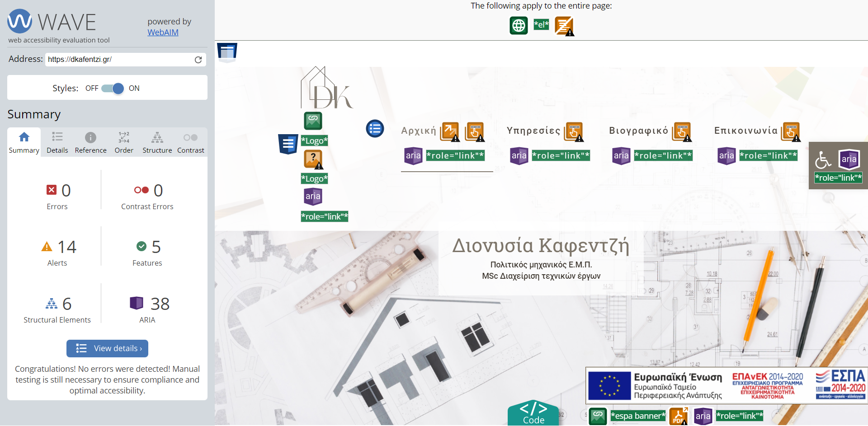Image resolution: width=868 pixels, height=426 pixels.
Task: Click the PDF link icon near espa banner
Action: coord(678,416)
